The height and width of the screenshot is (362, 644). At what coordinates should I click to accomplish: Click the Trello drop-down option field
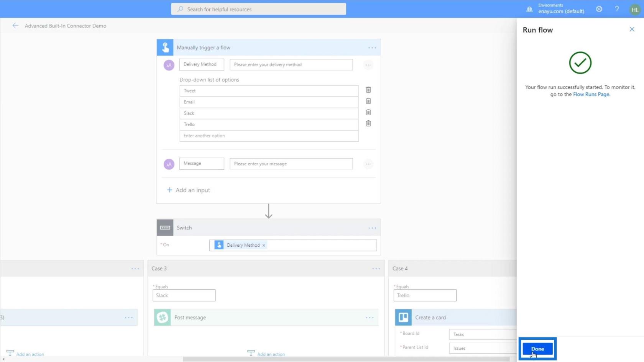269,124
